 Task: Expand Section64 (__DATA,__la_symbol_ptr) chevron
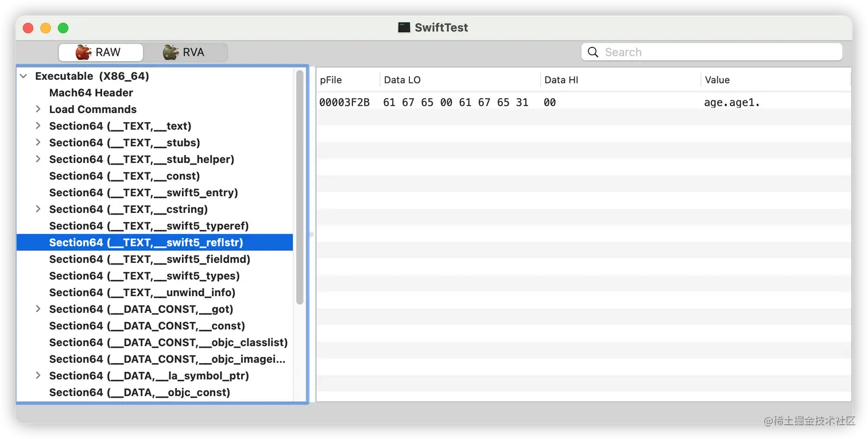click(x=38, y=375)
